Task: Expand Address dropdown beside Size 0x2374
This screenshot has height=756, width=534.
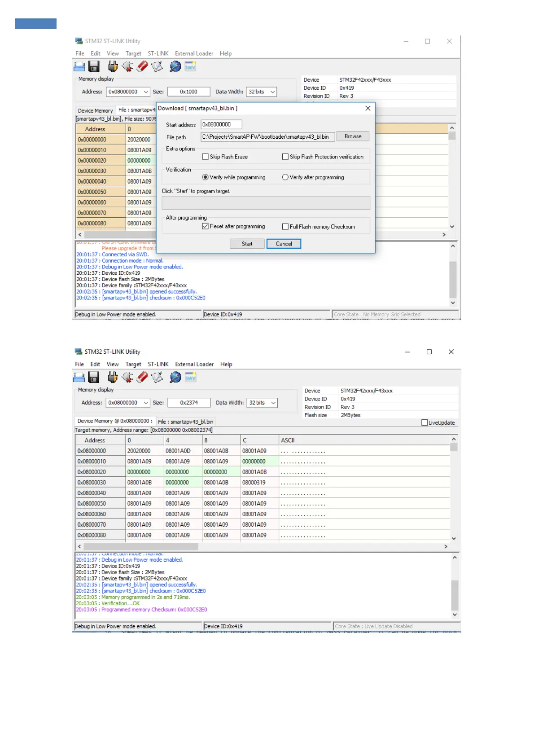Action: [146, 403]
